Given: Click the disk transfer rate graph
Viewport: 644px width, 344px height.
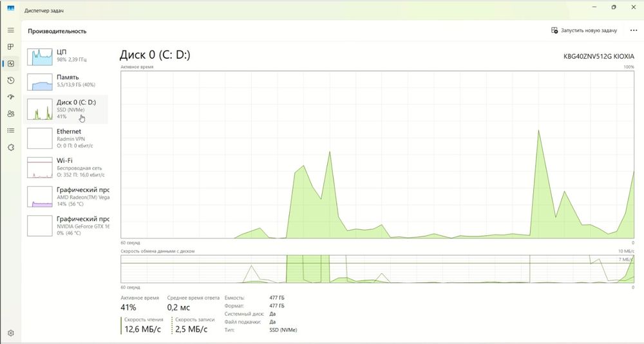Looking at the screenshot, I should (x=377, y=269).
